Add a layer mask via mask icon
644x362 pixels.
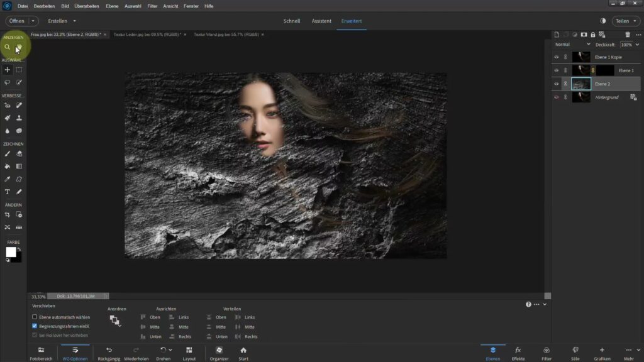[x=584, y=35]
